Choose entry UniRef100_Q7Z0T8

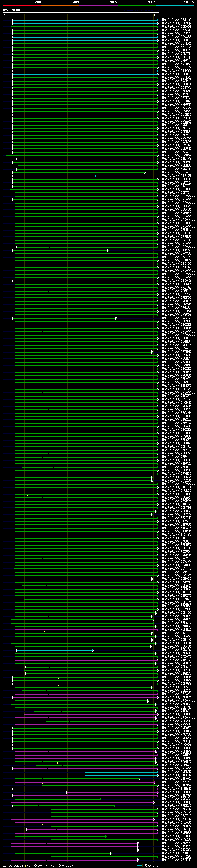pos(177,656)
